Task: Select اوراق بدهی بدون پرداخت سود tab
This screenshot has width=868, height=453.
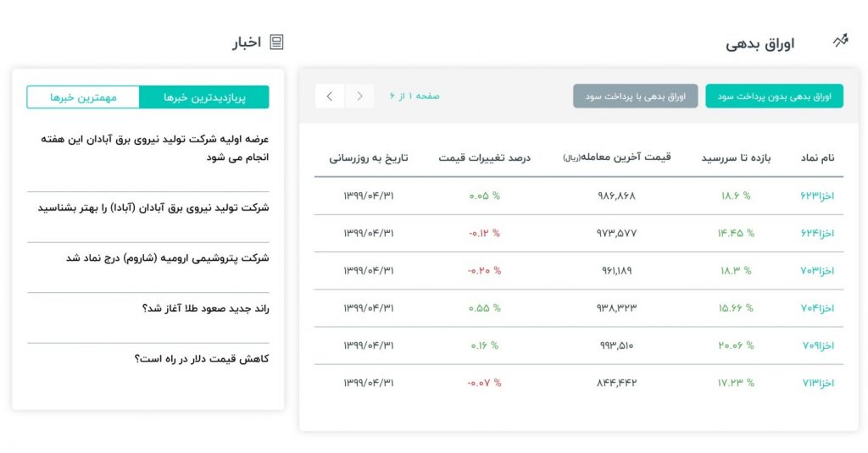Action: pos(774,97)
